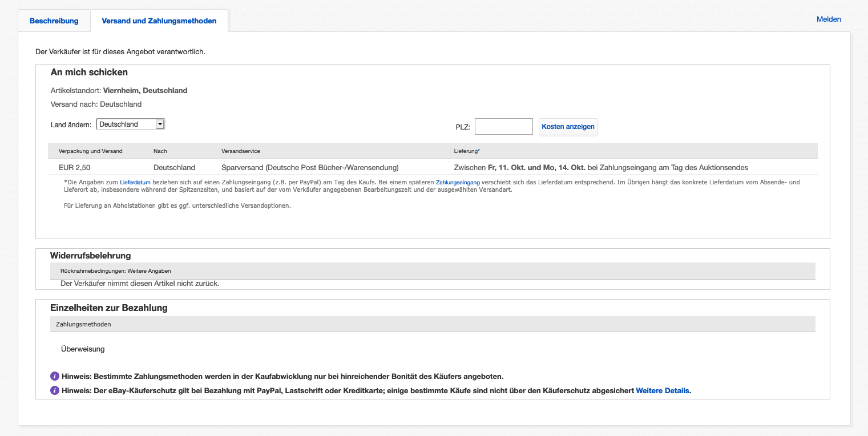This screenshot has width=868, height=436.
Task: Select the EUR 2,50 shipping cost
Action: 74,168
